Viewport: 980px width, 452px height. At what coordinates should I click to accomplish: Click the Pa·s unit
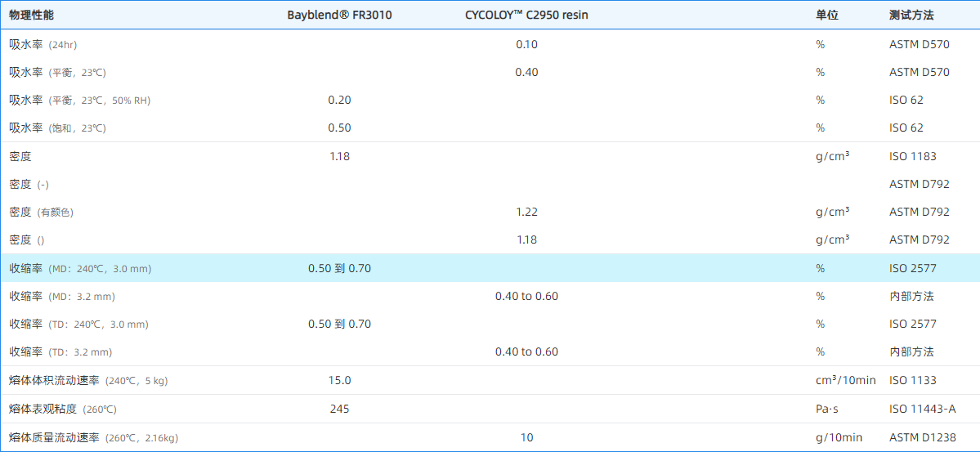[x=826, y=409]
